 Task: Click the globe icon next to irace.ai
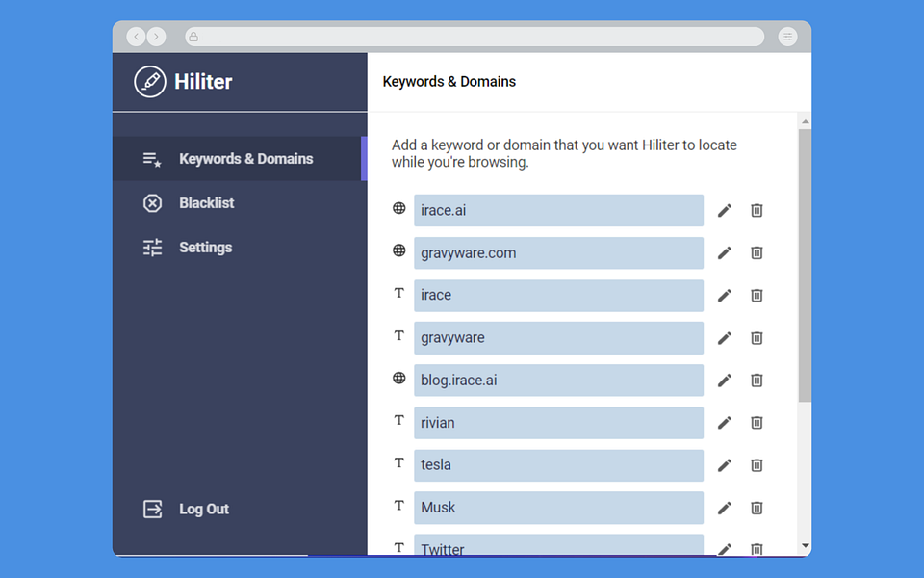[x=398, y=208]
